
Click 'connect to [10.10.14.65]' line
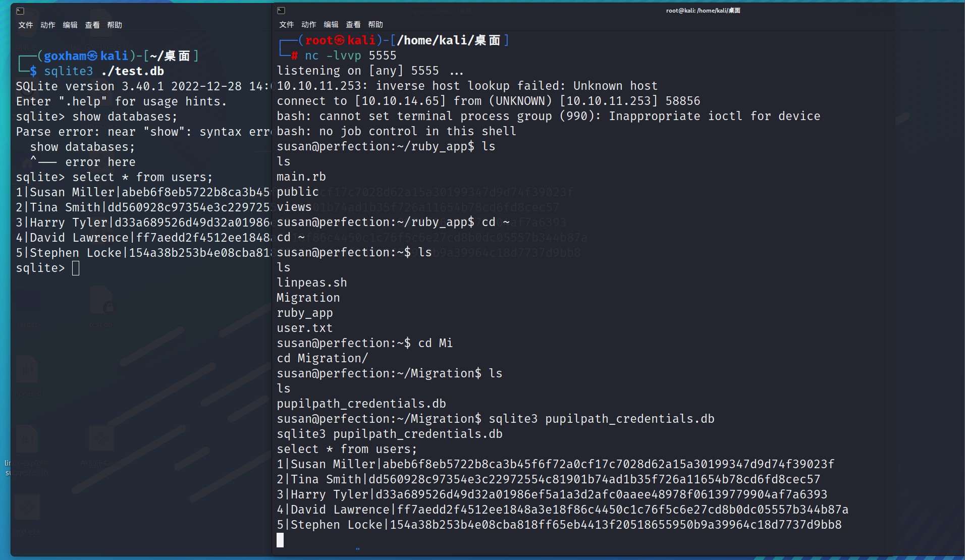(488, 101)
